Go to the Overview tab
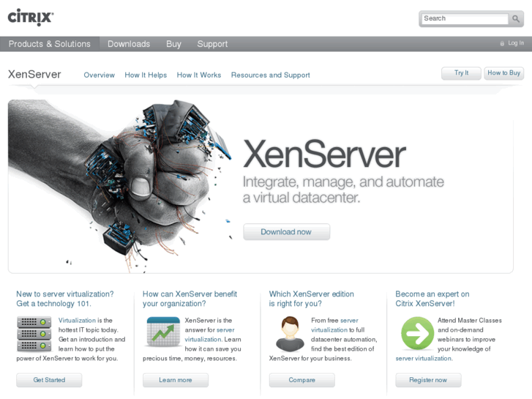Screen dimensions: 532x399 [x=99, y=75]
